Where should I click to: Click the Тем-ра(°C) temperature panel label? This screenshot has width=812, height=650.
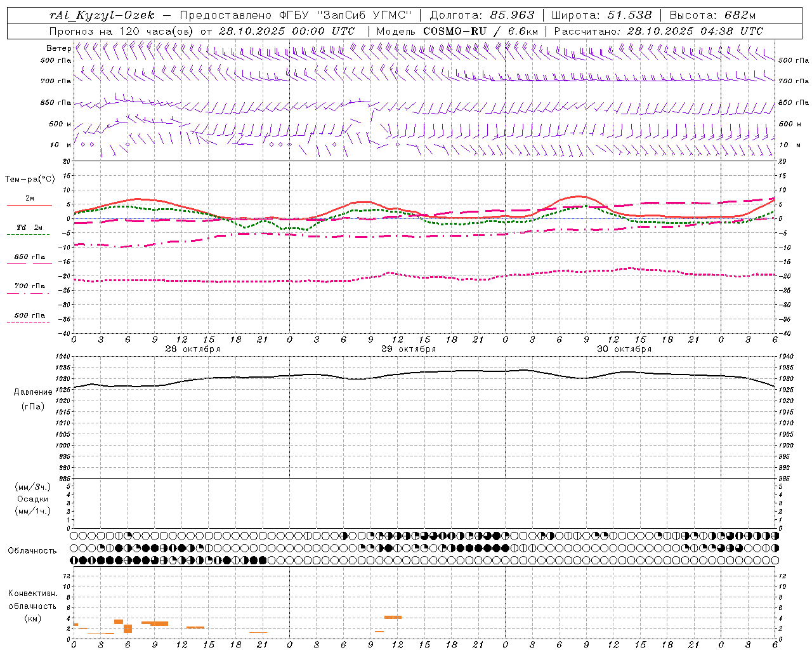30,180
